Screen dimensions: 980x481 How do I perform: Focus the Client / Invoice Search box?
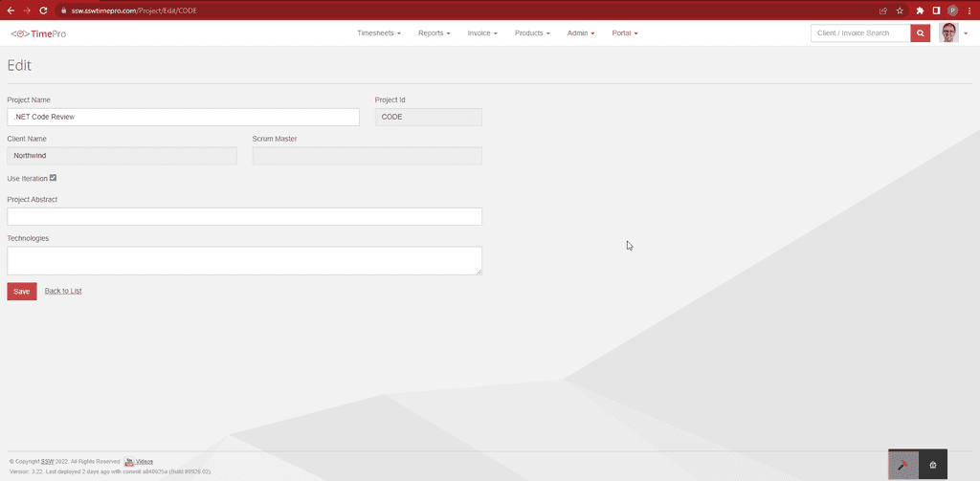coord(860,33)
